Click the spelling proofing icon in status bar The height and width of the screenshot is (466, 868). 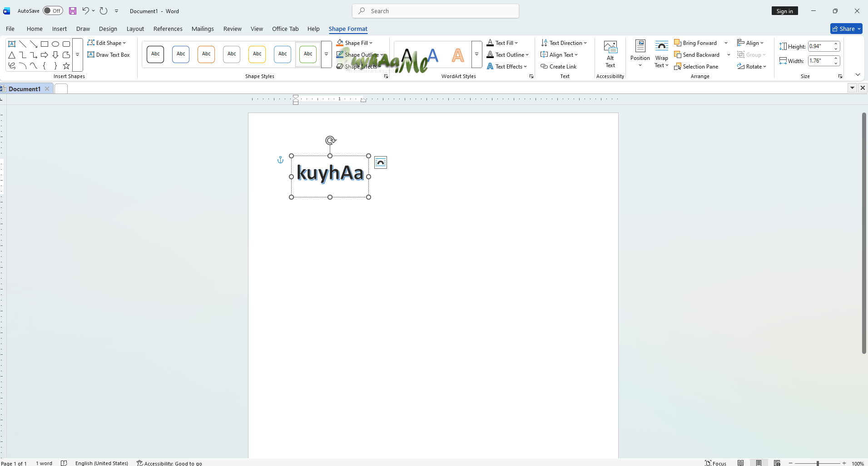pos(64,463)
